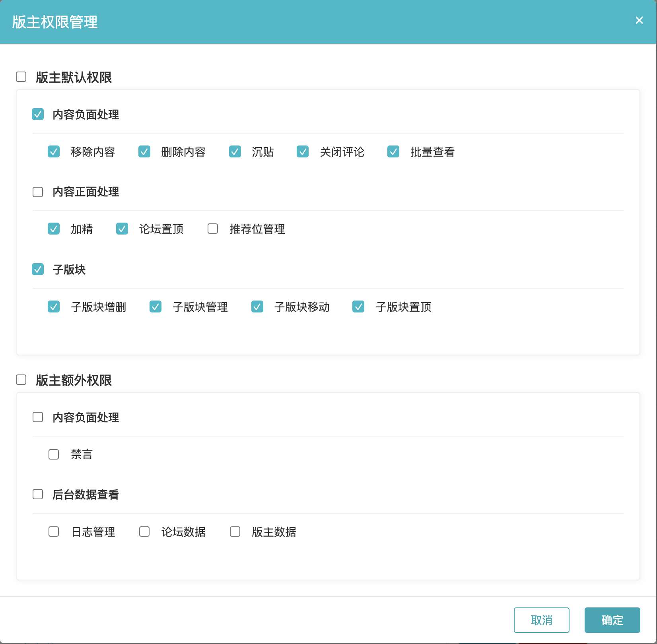Uncheck the 子版块 group checkbox
657x644 pixels.
point(38,269)
